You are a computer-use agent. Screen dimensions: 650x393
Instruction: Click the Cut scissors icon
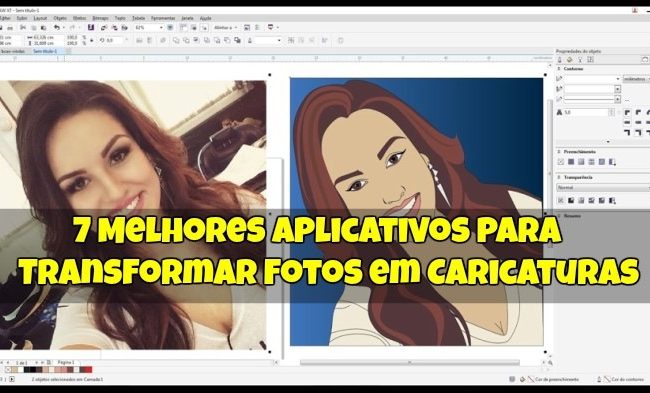pos(23,27)
